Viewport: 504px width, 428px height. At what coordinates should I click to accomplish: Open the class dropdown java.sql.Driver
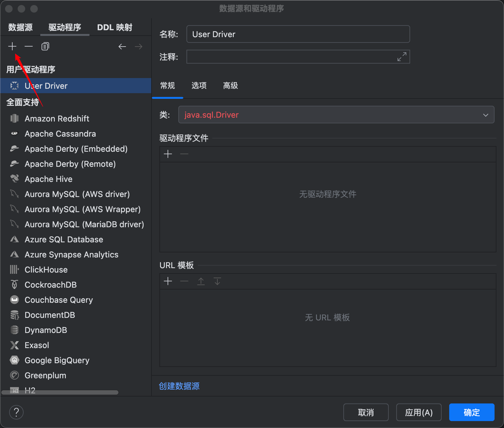(336, 115)
